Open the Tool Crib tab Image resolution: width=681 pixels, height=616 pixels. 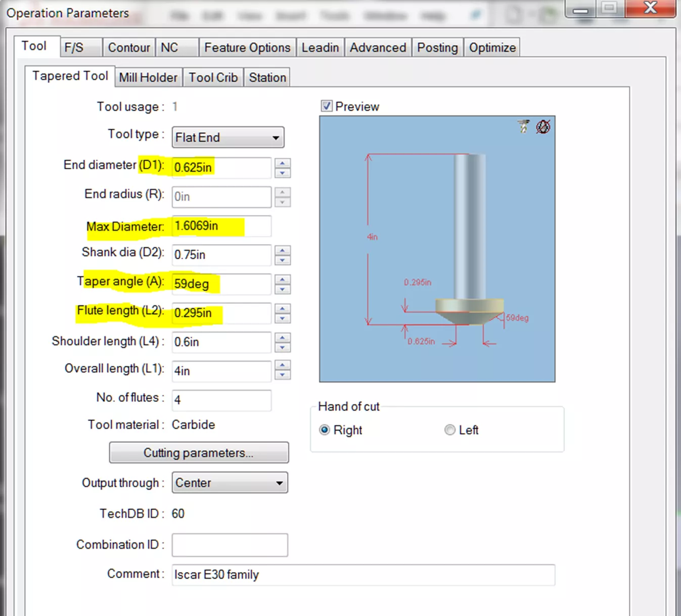point(213,77)
